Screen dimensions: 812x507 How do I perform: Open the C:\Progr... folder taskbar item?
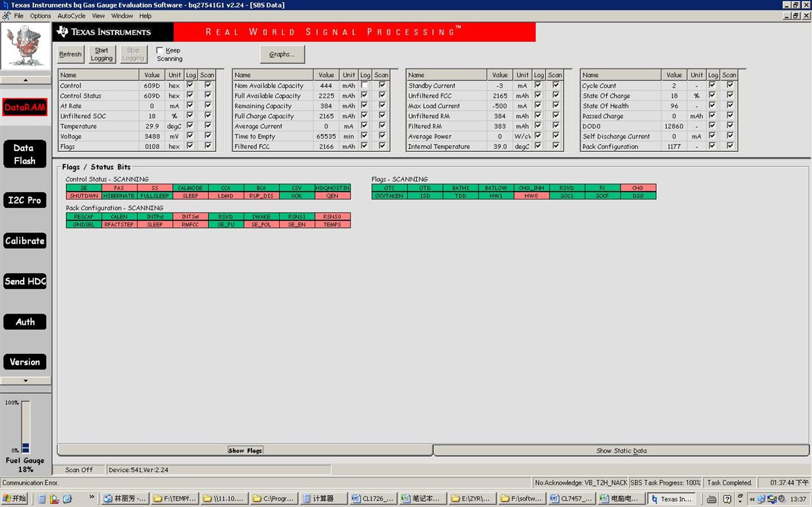click(x=273, y=499)
